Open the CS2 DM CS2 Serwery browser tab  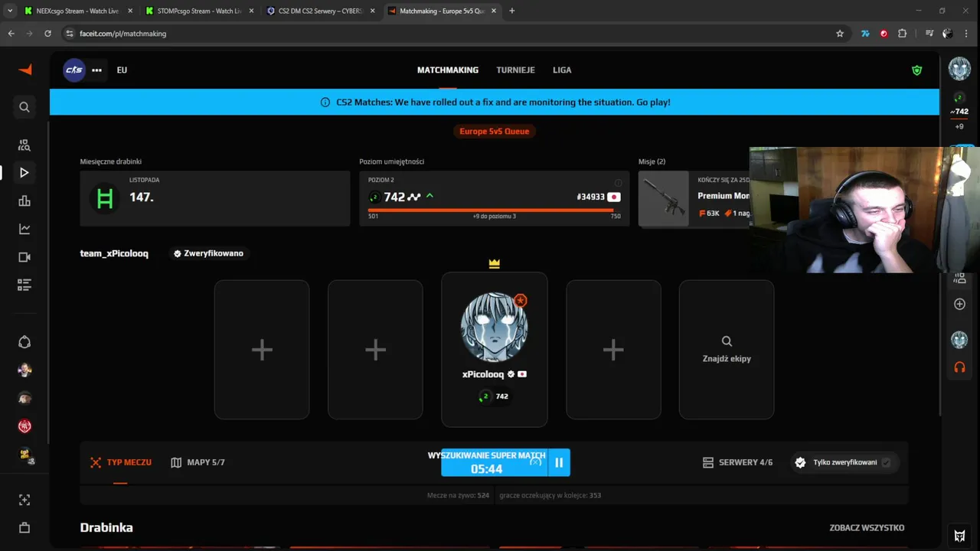click(320, 11)
